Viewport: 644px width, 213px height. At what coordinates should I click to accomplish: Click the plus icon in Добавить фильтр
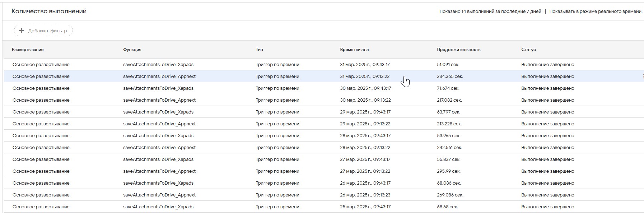[x=22, y=31]
